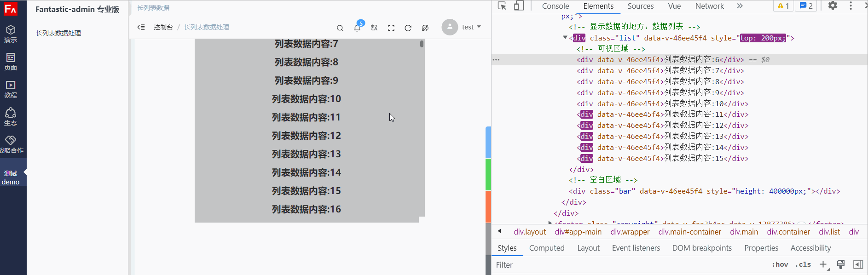Image resolution: width=868 pixels, height=275 pixels.
Task: Select div.main-container in DOM breadcrumbs
Action: [x=689, y=232]
